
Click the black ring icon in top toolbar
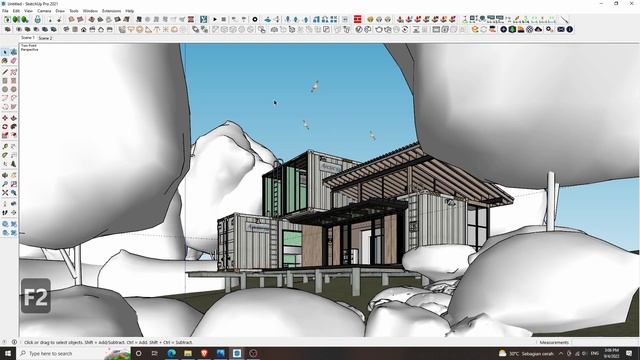255,19
